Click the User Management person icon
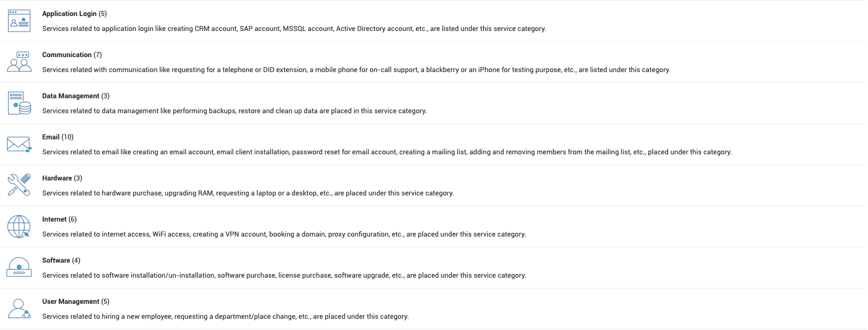The height and width of the screenshot is (330, 868). [19, 309]
